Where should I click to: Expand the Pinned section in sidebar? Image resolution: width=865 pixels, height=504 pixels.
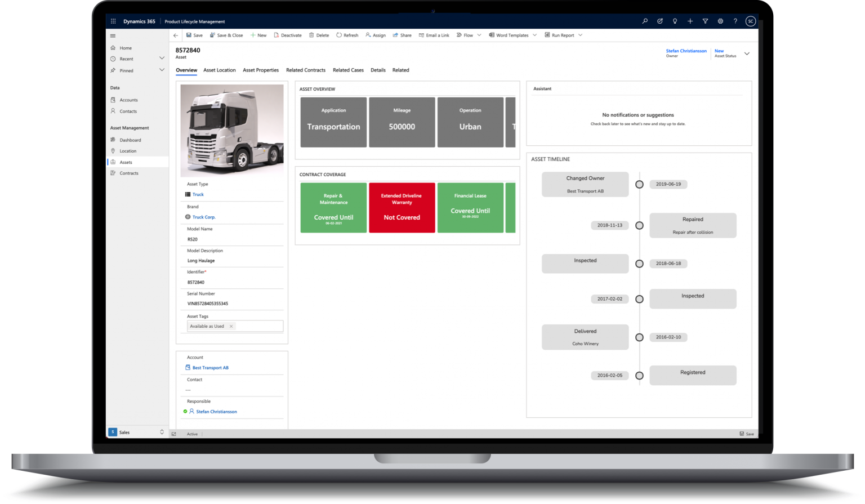click(x=162, y=70)
